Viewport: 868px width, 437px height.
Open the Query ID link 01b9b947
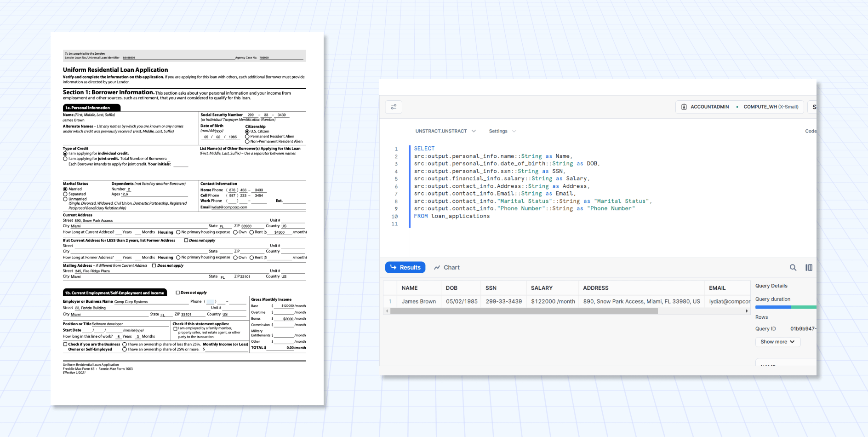pyautogui.click(x=803, y=329)
